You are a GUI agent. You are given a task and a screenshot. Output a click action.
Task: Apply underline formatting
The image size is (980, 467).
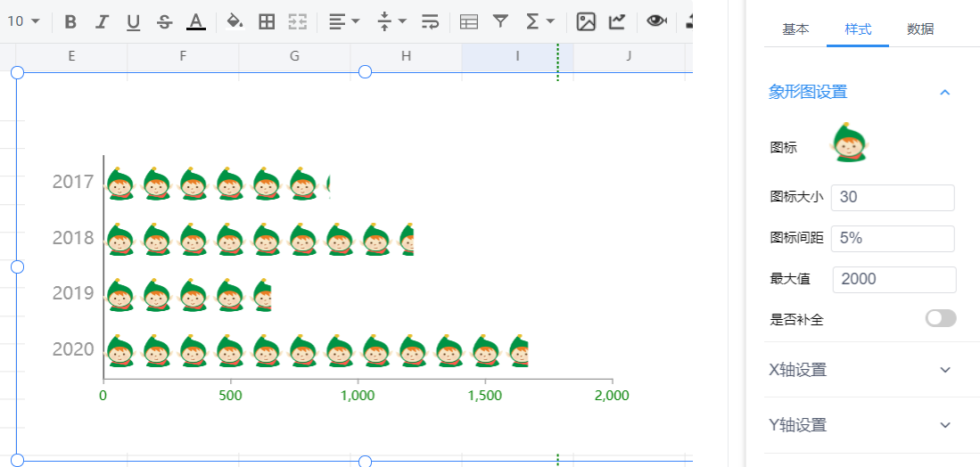(133, 22)
